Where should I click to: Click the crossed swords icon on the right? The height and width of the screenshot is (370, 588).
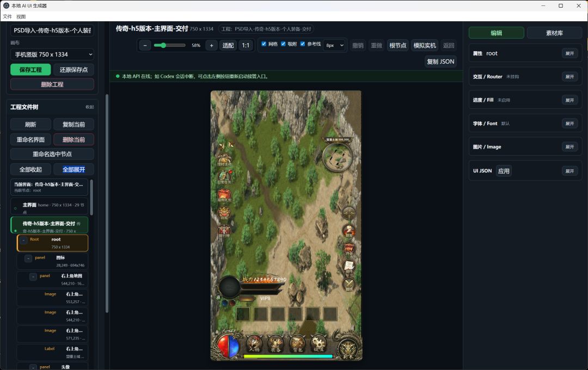point(349,284)
